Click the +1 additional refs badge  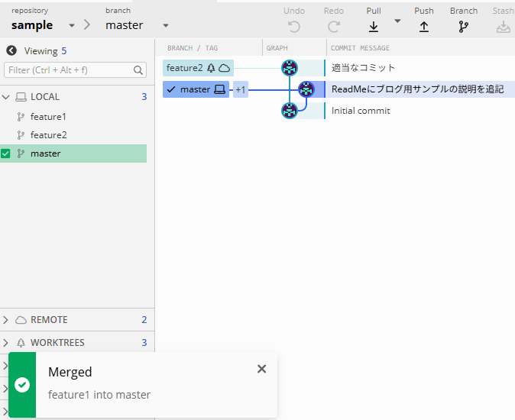point(241,89)
